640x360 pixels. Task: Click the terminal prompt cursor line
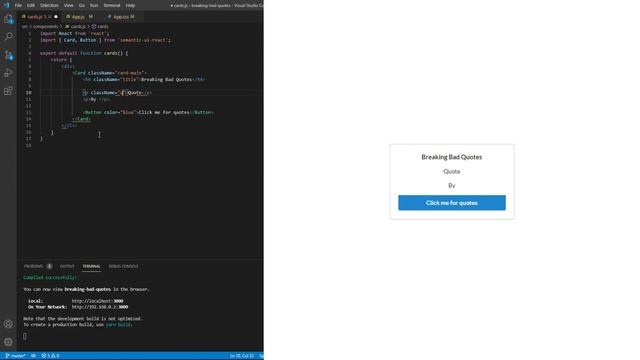coord(25,336)
